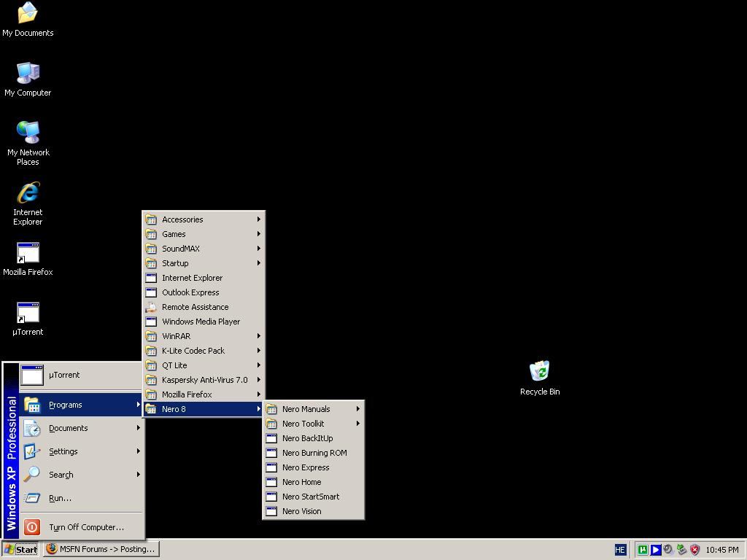Click the HE language indicator on the taskbar
The width and height of the screenshot is (747, 560).
(x=620, y=550)
